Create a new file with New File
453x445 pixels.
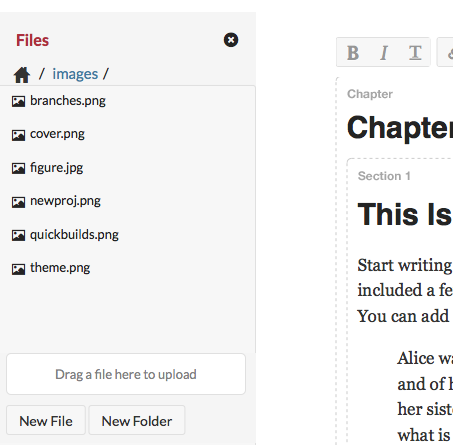[x=46, y=421]
